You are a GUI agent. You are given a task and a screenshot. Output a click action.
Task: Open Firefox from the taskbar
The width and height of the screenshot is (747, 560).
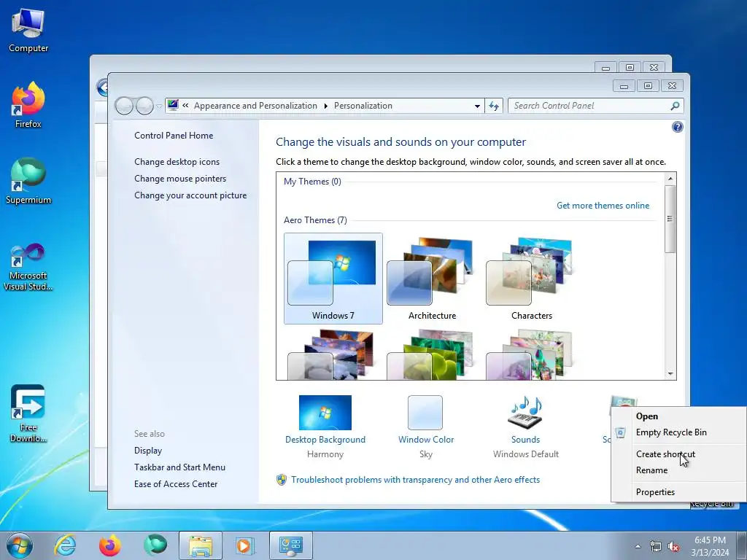(x=109, y=545)
